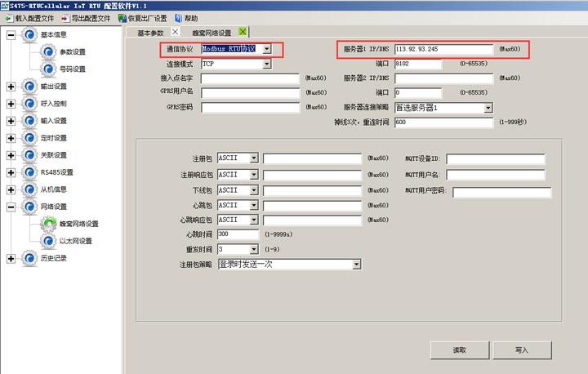
Task: Select the 基本信息 tree node icon
Action: (x=29, y=34)
